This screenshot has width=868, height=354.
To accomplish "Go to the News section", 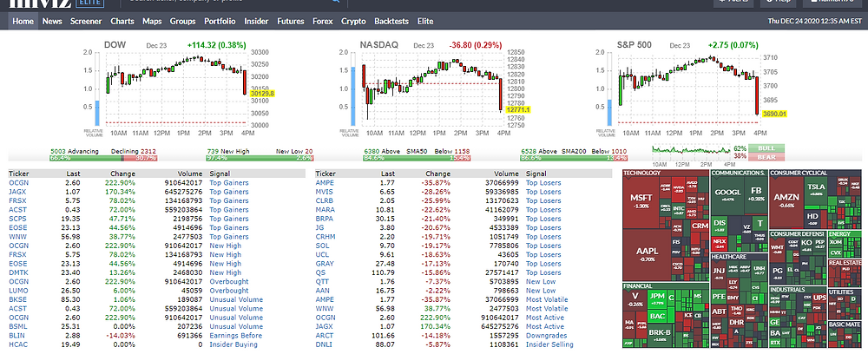I will (52, 21).
